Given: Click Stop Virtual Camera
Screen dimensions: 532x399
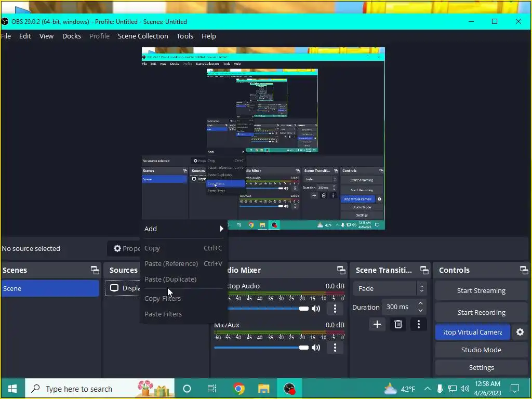Looking at the screenshot, I should pos(473,332).
